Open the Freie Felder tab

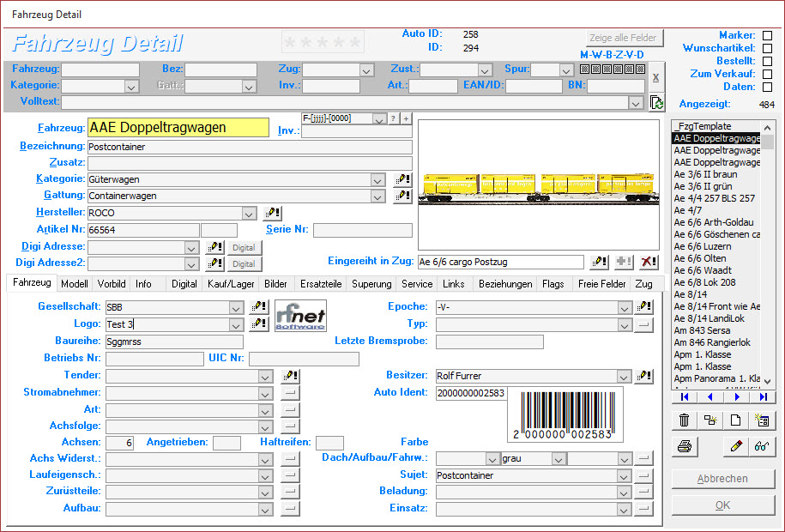tap(601, 284)
